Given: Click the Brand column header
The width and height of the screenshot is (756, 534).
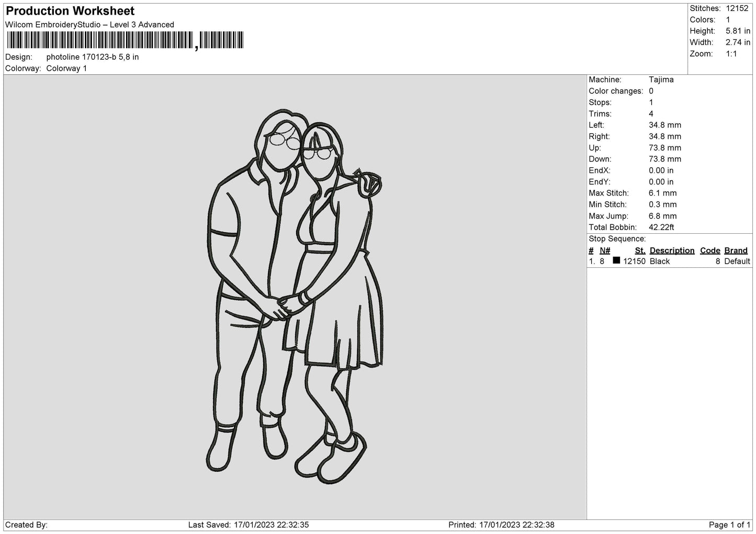Looking at the screenshot, I should coord(736,251).
